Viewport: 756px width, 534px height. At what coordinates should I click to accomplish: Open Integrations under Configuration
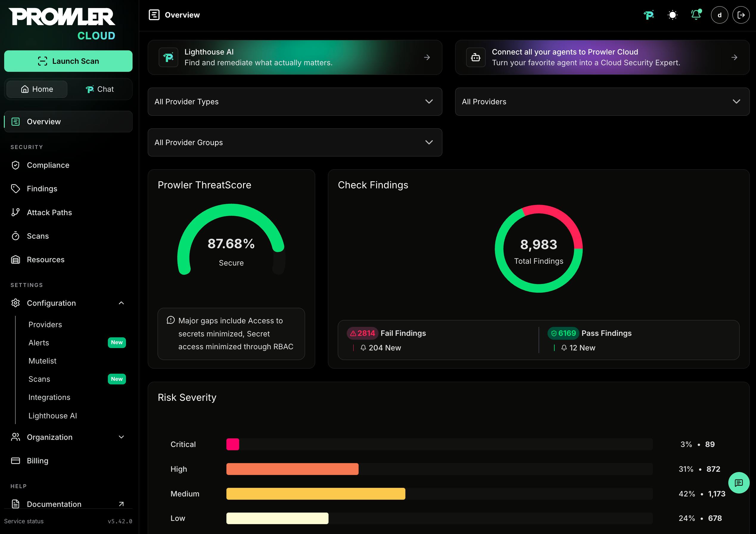(x=49, y=397)
